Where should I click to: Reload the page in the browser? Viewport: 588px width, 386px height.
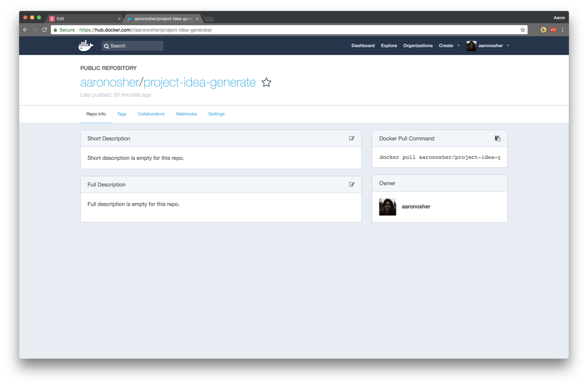pos(44,30)
